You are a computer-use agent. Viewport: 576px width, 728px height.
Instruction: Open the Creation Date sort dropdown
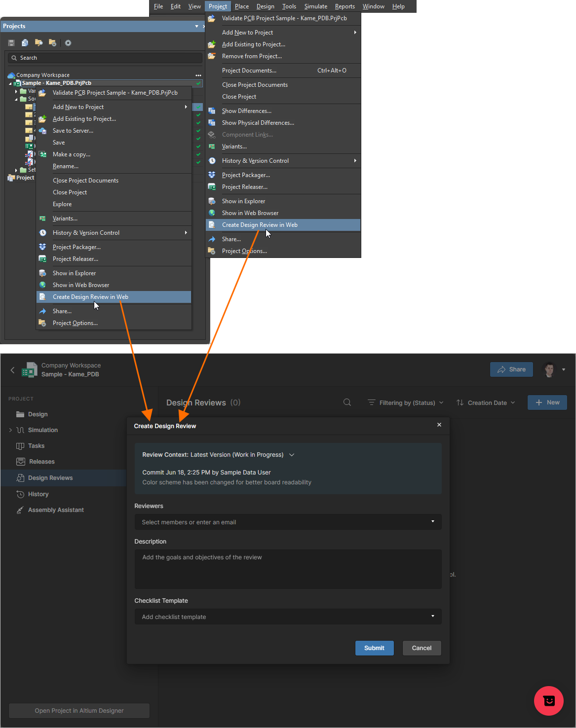(x=486, y=403)
